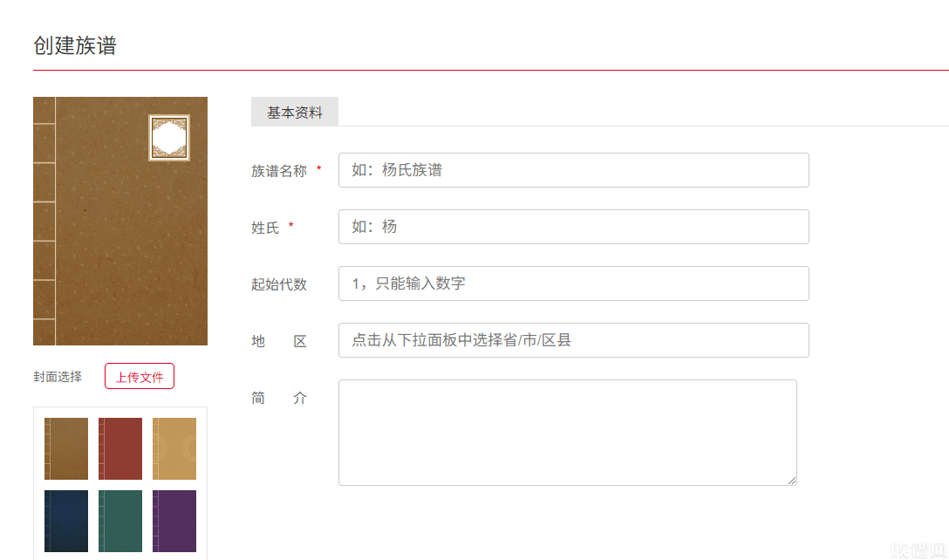
Task: Pick the purple book cover thumbnail
Action: point(174,521)
